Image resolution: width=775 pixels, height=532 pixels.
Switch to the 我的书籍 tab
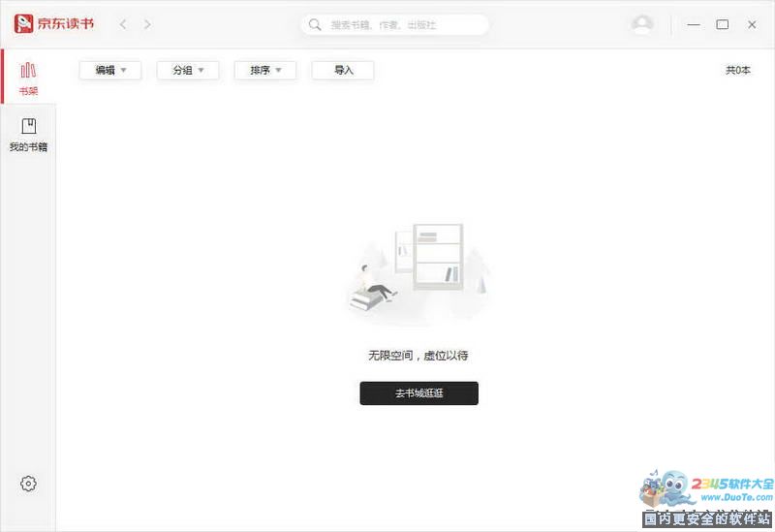click(x=28, y=135)
